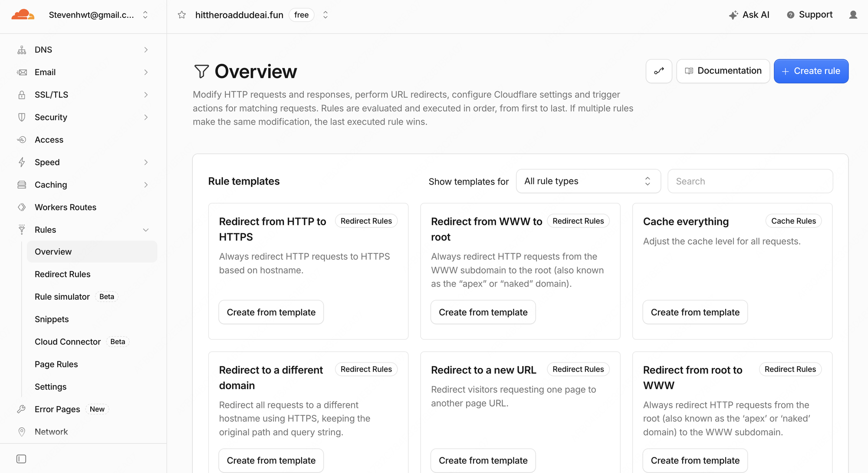Click the free plan badge
The height and width of the screenshot is (473, 868).
(301, 15)
